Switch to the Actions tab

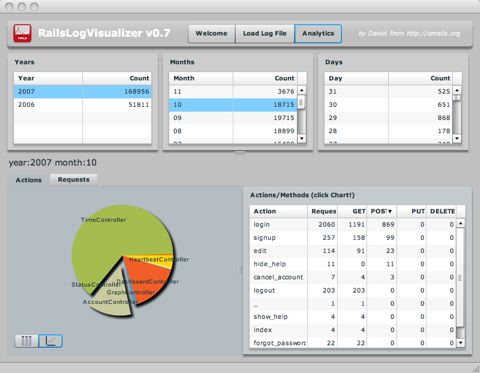tap(29, 180)
